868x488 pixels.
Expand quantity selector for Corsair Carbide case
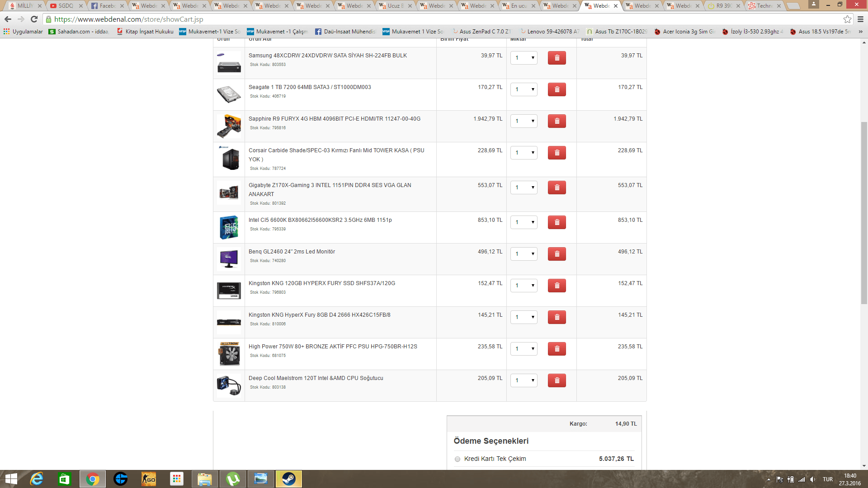click(524, 153)
